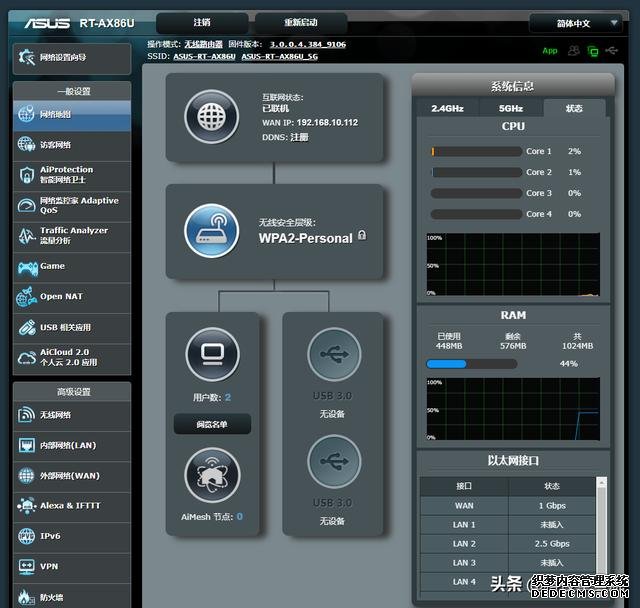The image size is (640, 608).
Task: Switch to the 状态 status tab
Action: (574, 109)
